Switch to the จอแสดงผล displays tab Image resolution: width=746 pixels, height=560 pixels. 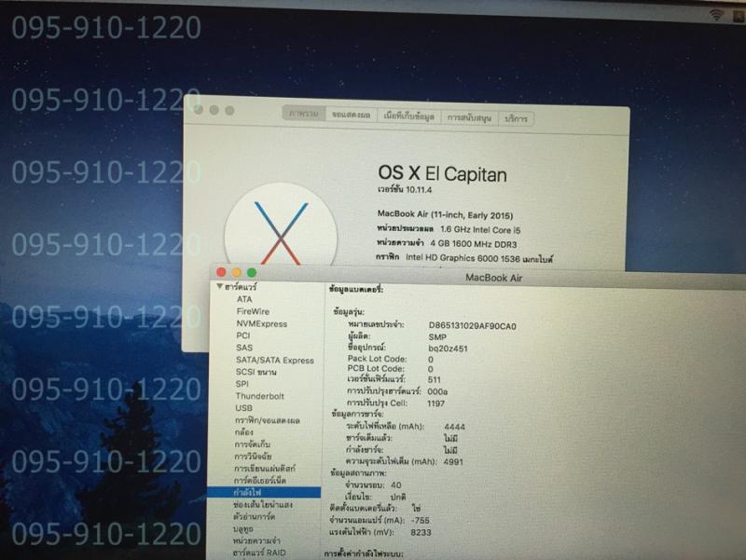(351, 115)
